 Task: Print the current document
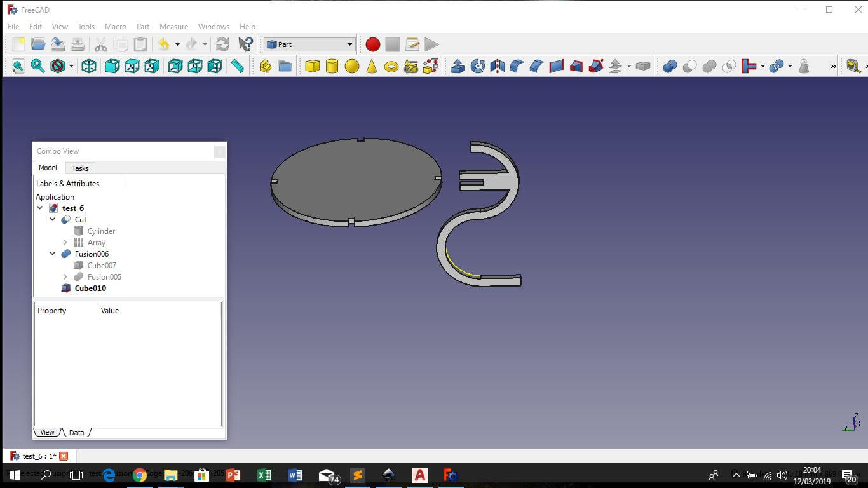click(x=78, y=44)
